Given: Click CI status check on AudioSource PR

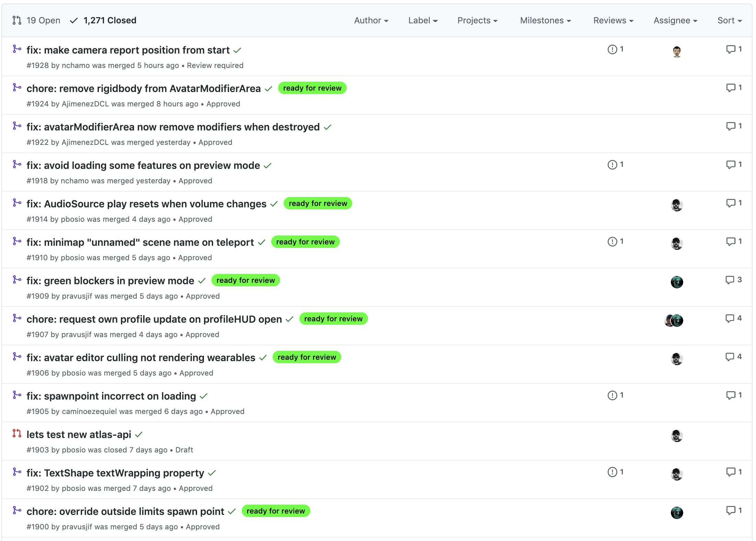Looking at the screenshot, I should 274,204.
